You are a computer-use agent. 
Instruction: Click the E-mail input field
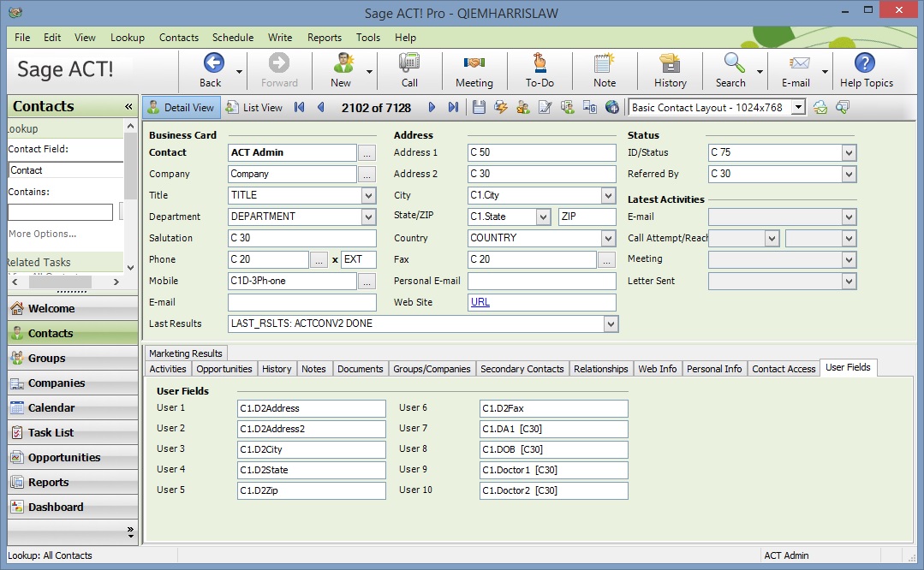pyautogui.click(x=302, y=303)
